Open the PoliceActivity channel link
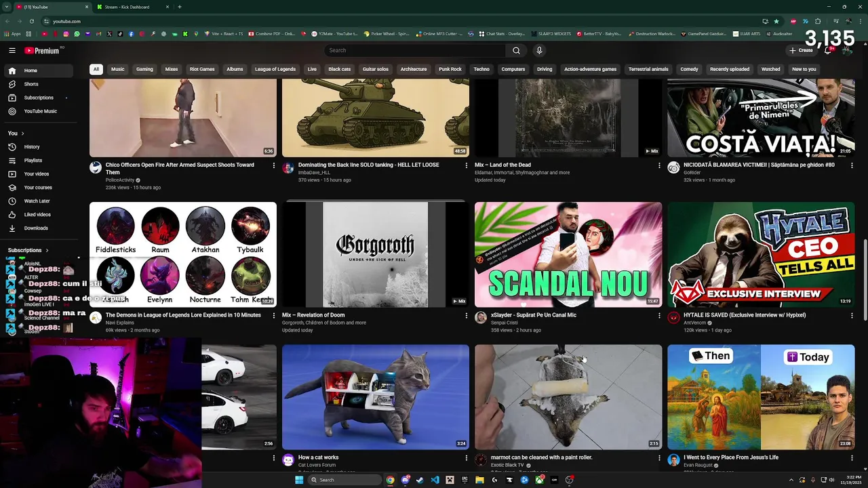The width and height of the screenshot is (868, 488). [x=120, y=180]
